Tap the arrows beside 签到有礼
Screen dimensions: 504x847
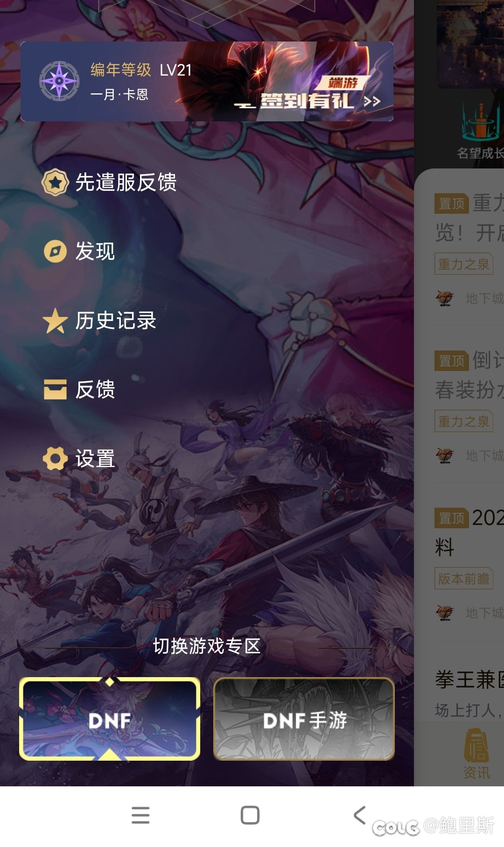pyautogui.click(x=372, y=101)
